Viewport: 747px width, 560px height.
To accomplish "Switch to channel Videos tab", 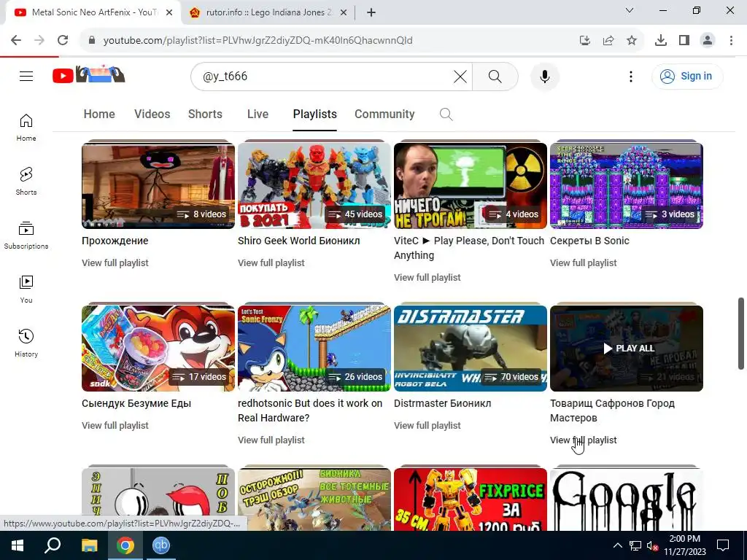I will click(x=152, y=114).
